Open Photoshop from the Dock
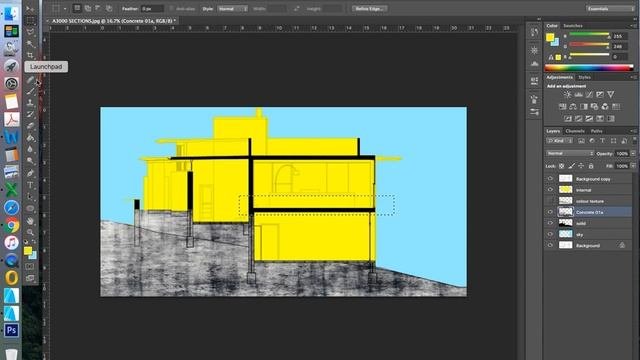The width and height of the screenshot is (640, 360). click(11, 330)
